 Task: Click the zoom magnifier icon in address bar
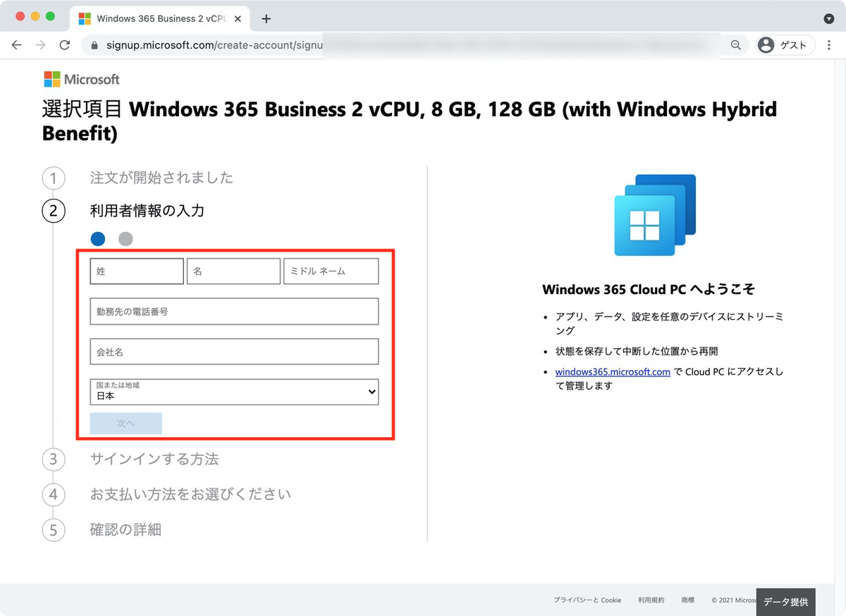tap(735, 45)
